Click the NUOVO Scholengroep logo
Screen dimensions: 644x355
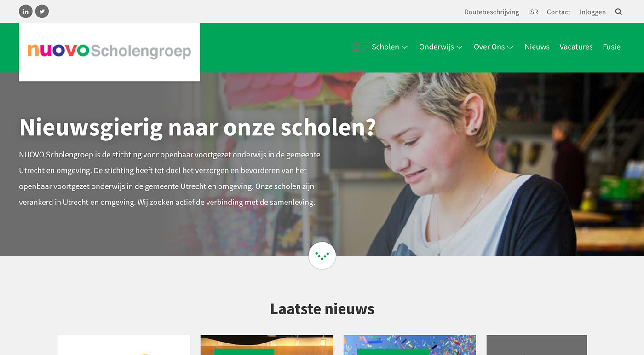click(x=109, y=52)
